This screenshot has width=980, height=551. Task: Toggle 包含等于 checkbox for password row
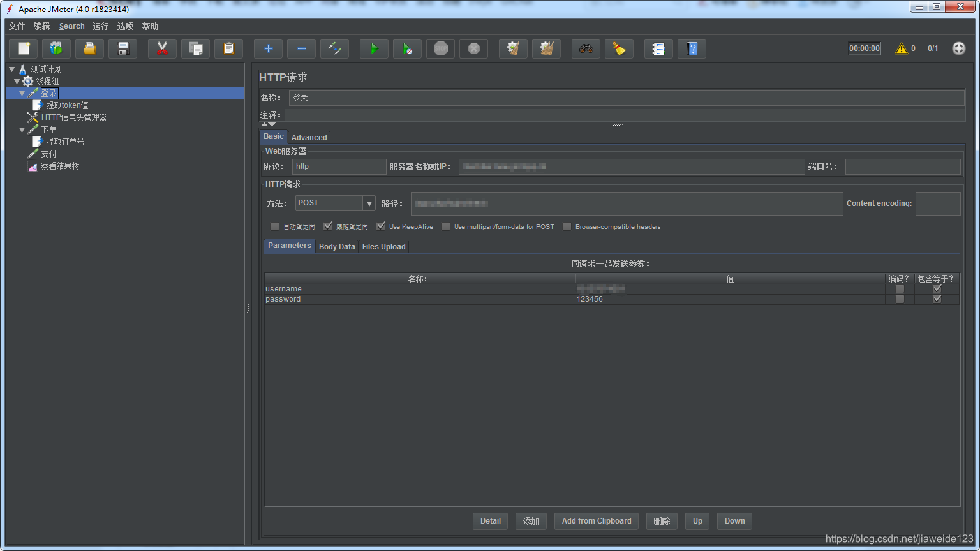coord(937,299)
